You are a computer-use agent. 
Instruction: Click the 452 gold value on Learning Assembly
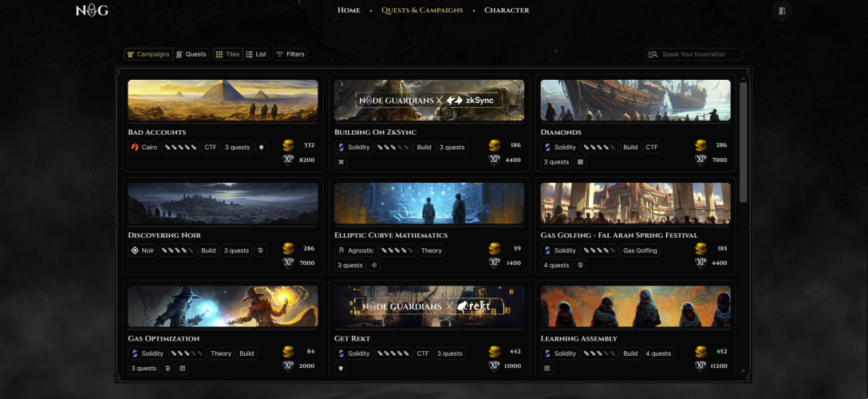[721, 351]
